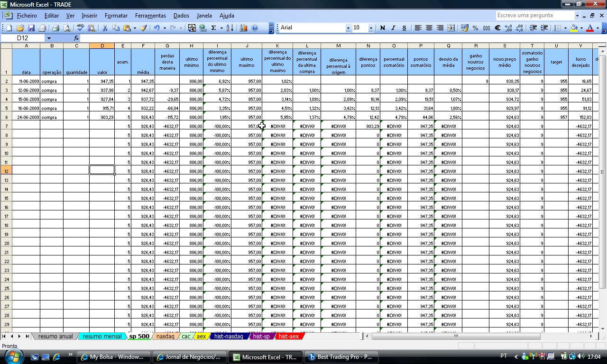Open Print Preview

click(x=66, y=28)
